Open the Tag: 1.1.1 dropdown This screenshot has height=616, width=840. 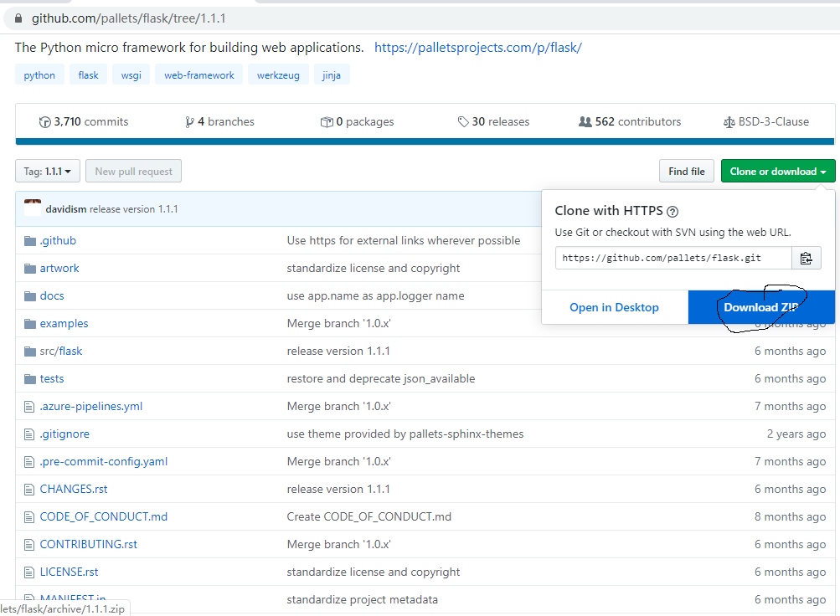tap(48, 172)
